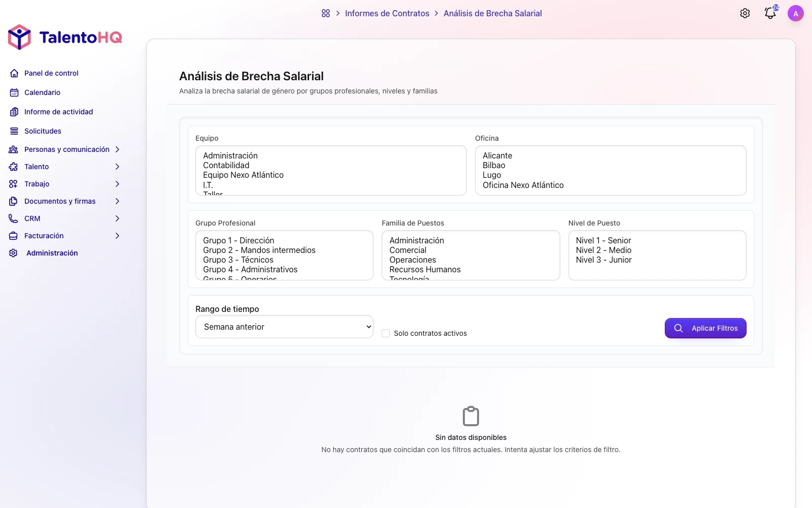
Task: Expand Personas y comunicación chevron
Action: (117, 149)
